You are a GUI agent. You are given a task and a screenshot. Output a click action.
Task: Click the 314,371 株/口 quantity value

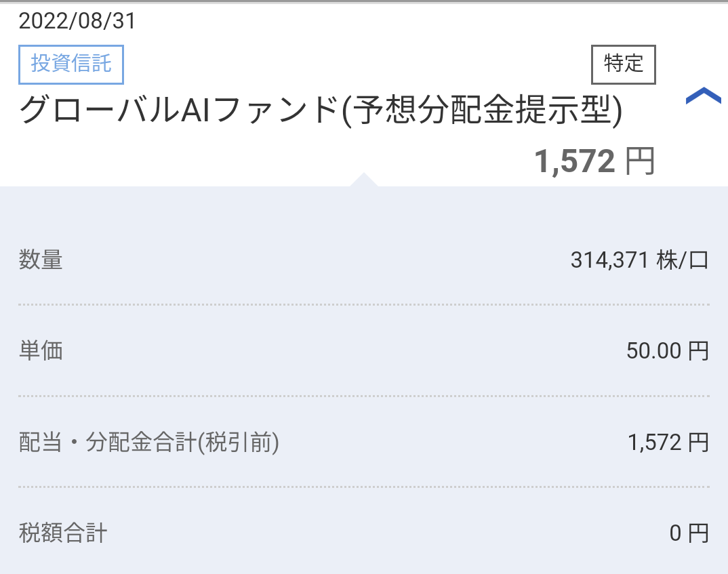pyautogui.click(x=639, y=260)
